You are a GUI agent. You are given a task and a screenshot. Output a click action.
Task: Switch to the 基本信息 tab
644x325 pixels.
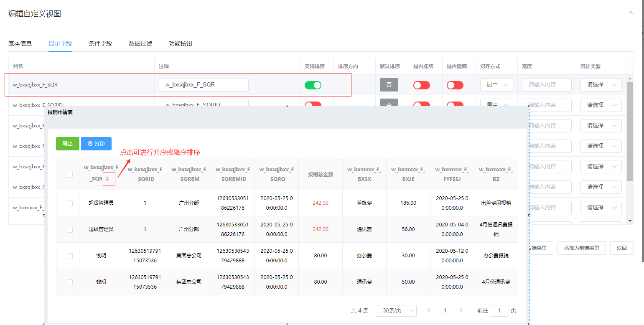(x=20, y=43)
